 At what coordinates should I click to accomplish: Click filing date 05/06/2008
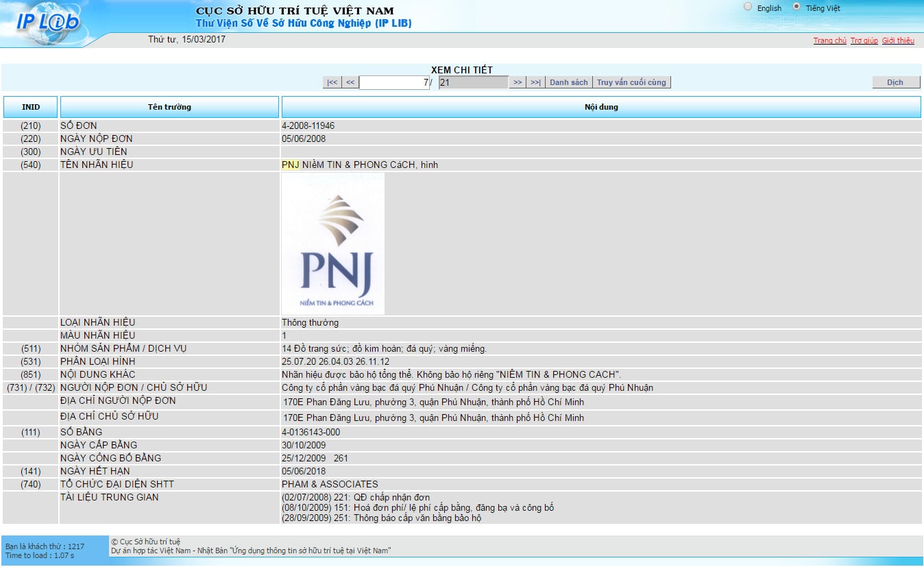click(x=304, y=138)
